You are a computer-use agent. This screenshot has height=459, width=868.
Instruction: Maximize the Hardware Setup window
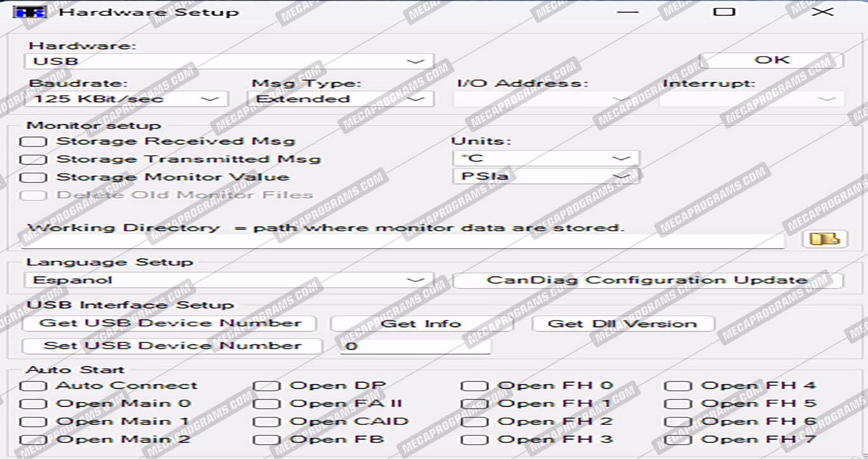coord(723,12)
